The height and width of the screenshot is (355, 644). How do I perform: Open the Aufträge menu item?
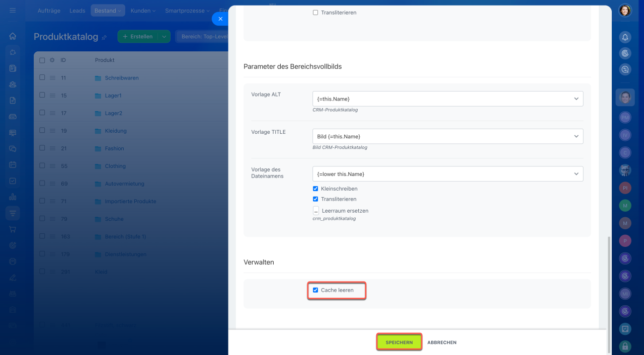coord(49,11)
